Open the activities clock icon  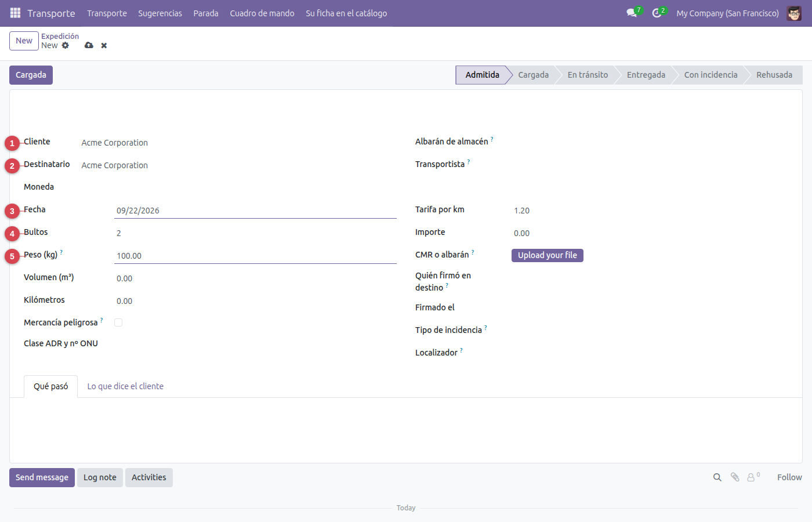(657, 13)
